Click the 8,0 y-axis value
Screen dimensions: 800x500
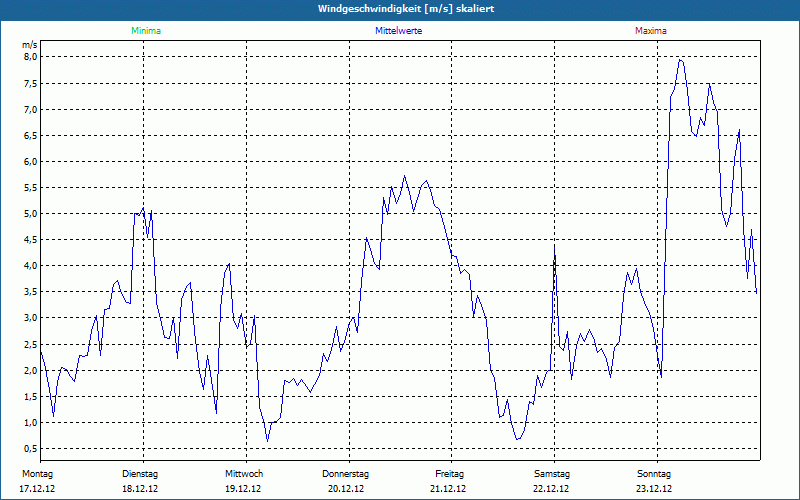coord(31,57)
